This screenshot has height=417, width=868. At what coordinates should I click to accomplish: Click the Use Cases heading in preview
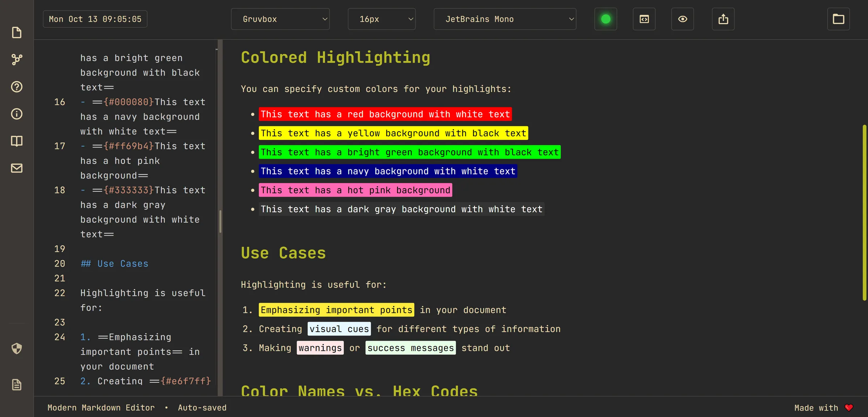click(283, 253)
